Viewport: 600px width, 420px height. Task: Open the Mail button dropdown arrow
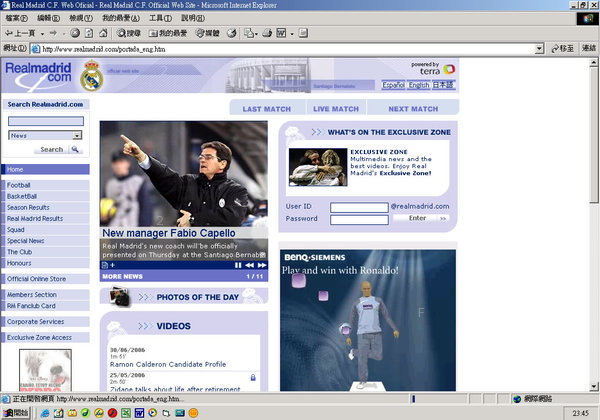pos(256,34)
